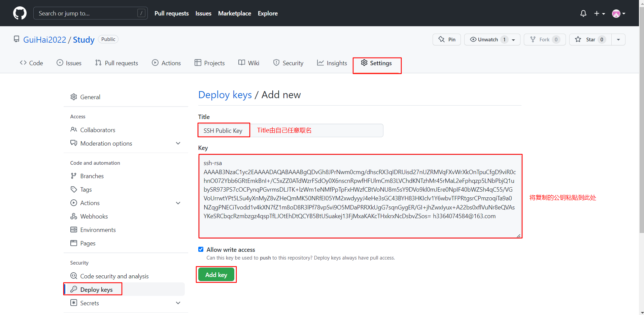Focus the Search or jump to field
The width and height of the screenshot is (644, 315).
coord(90,13)
